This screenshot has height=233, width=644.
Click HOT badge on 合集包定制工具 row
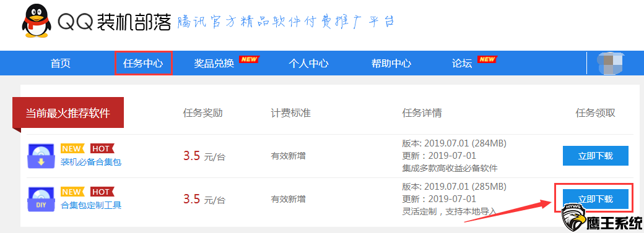coord(102,192)
